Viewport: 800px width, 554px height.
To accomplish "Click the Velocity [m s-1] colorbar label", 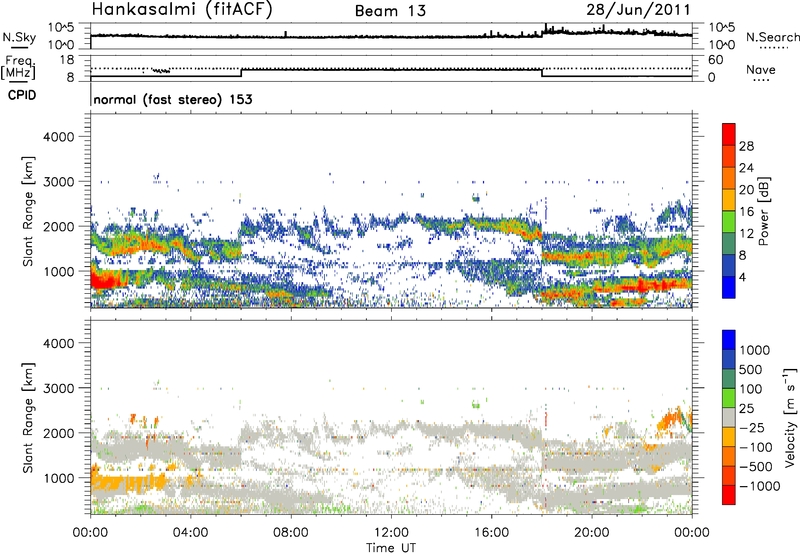I will 790,417.
